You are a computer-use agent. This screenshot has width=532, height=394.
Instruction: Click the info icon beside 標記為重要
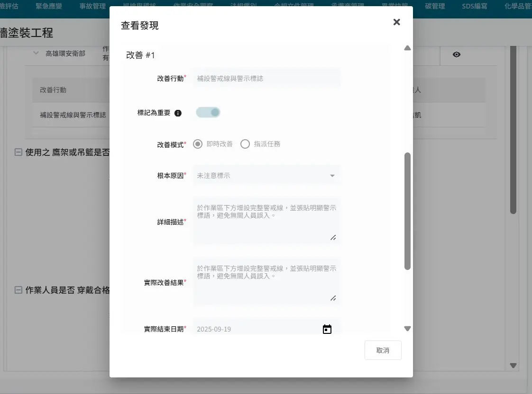click(x=178, y=113)
